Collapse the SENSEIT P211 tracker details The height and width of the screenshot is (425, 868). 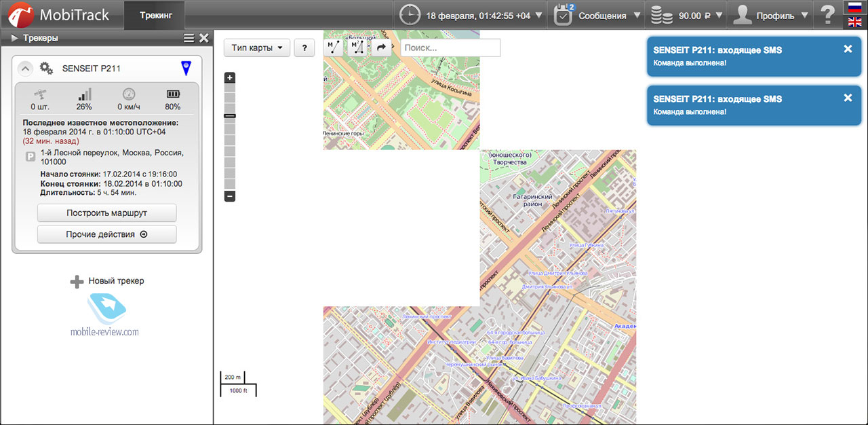coord(24,68)
